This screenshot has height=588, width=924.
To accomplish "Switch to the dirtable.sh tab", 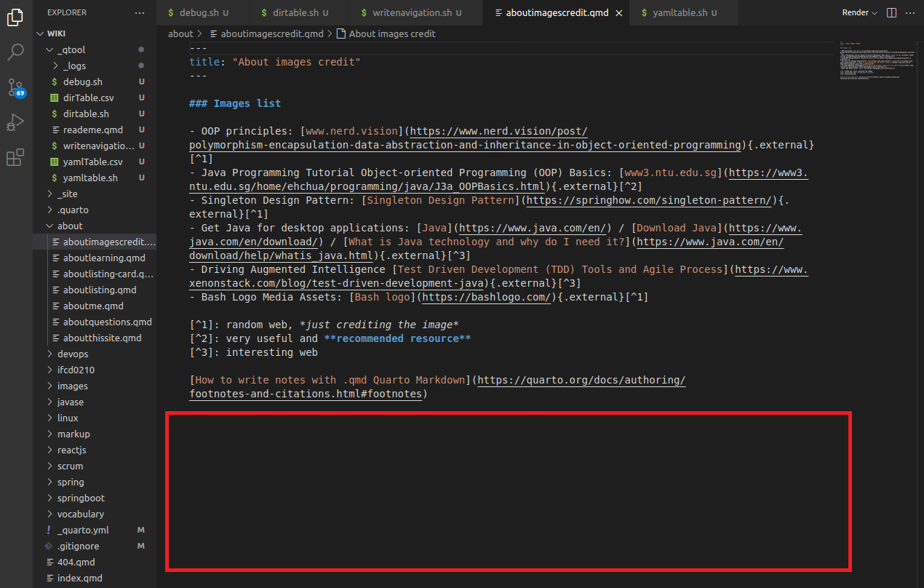I will click(x=300, y=13).
